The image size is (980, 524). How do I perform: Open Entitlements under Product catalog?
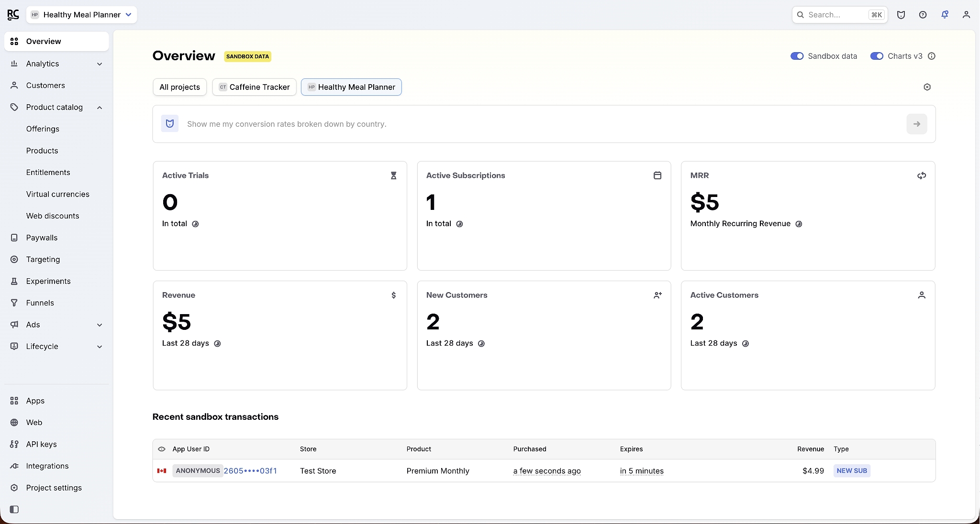48,172
